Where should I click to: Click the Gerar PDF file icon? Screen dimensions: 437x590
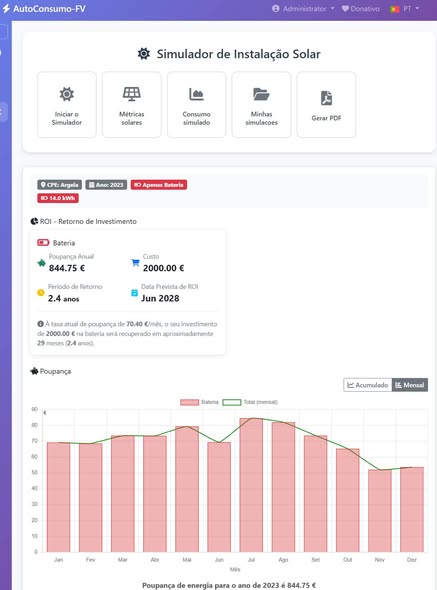pyautogui.click(x=326, y=98)
